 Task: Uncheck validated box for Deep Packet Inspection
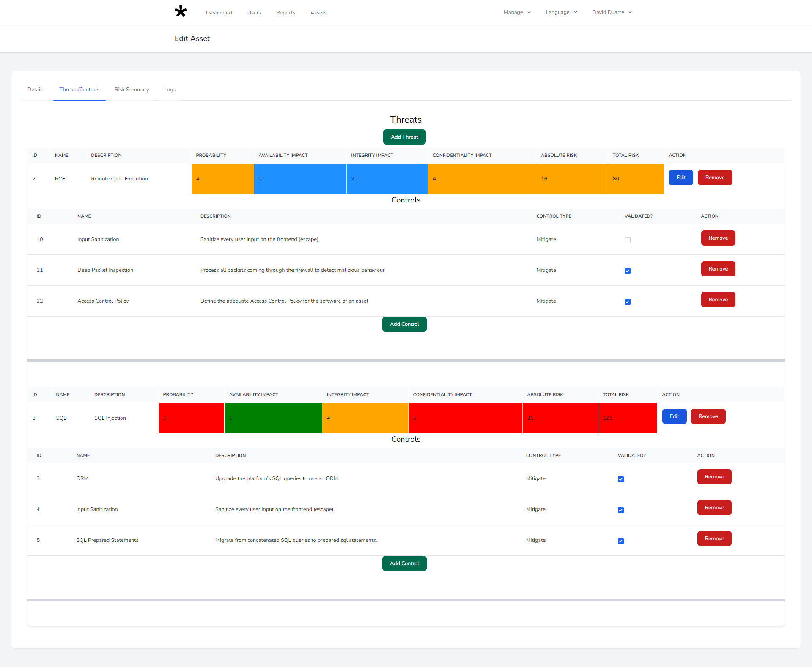coord(628,271)
